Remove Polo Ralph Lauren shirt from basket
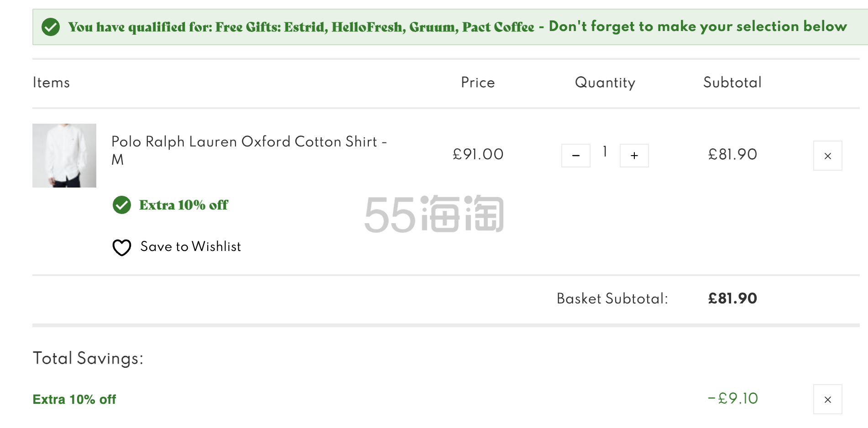Image resolution: width=868 pixels, height=428 pixels. [x=827, y=156]
